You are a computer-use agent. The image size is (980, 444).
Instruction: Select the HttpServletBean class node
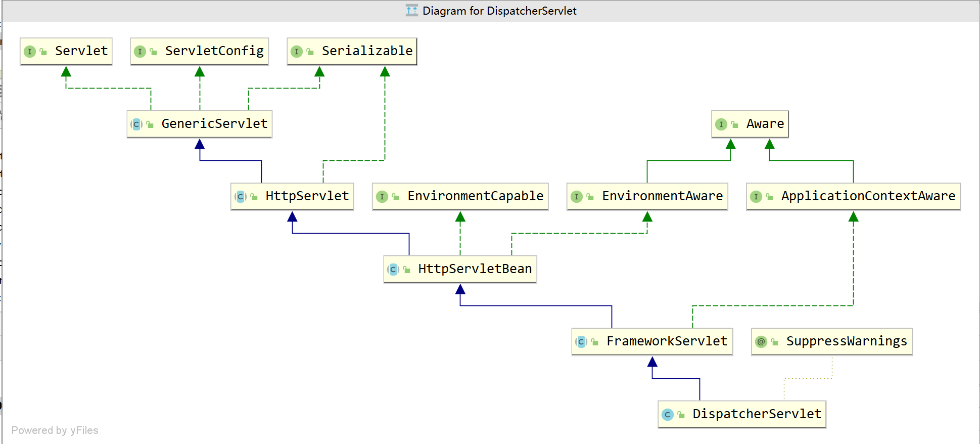[x=460, y=269]
